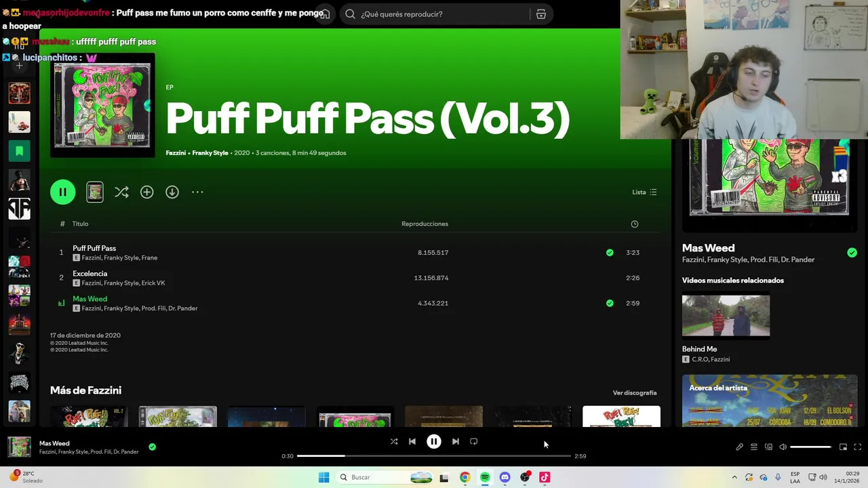The image size is (868, 488).
Task: Click the Mas Weed track title in the list
Action: pyautogui.click(x=90, y=299)
